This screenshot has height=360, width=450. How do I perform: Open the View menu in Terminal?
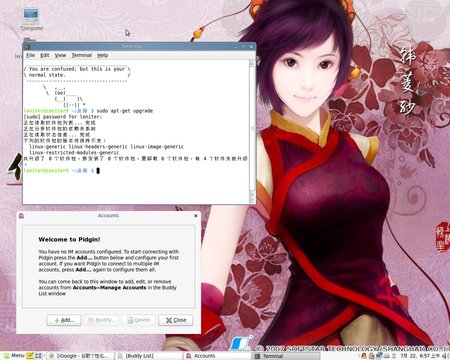60,55
